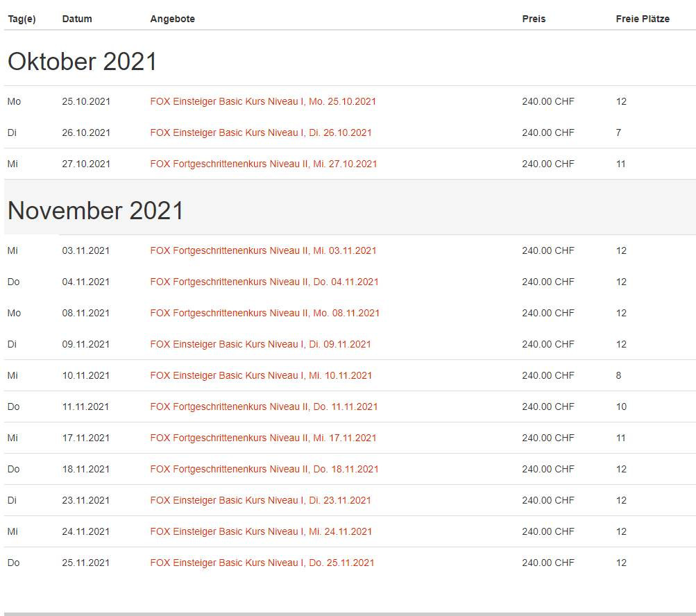Viewport: 696px width, 616px height.
Task: Open Einsteiger Basic Kurs Di. 23.11.2021
Action: [260, 500]
